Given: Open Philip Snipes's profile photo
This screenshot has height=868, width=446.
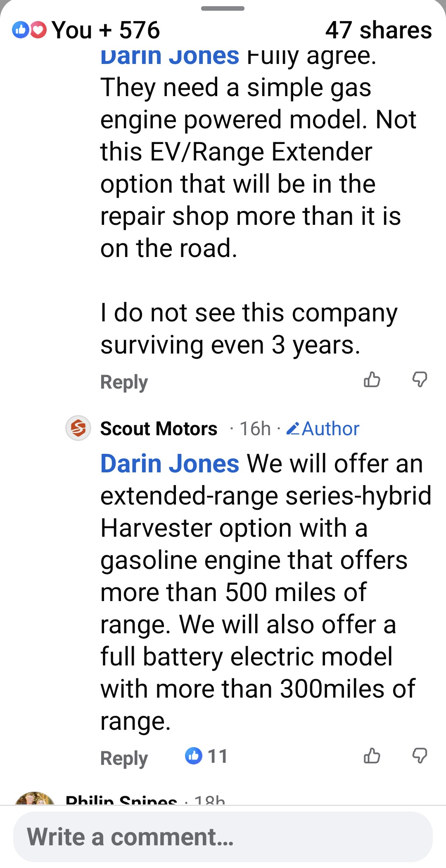Looking at the screenshot, I should click(x=35, y=799).
